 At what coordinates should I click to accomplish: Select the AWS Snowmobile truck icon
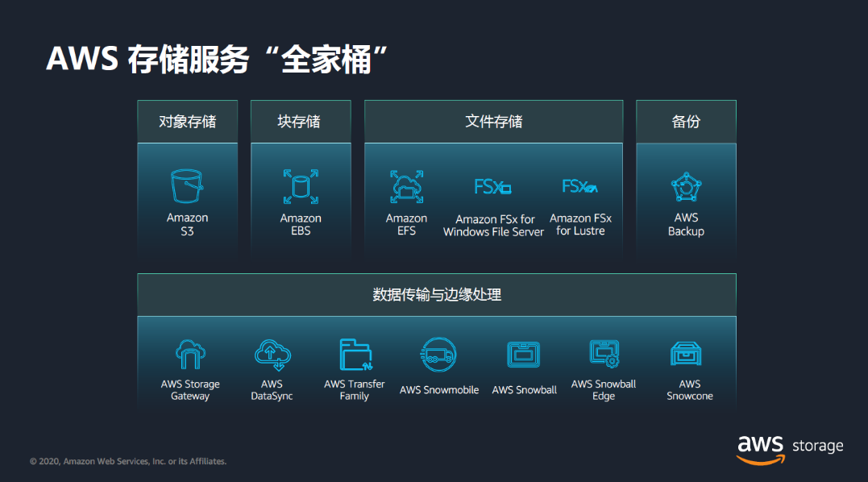(x=438, y=355)
